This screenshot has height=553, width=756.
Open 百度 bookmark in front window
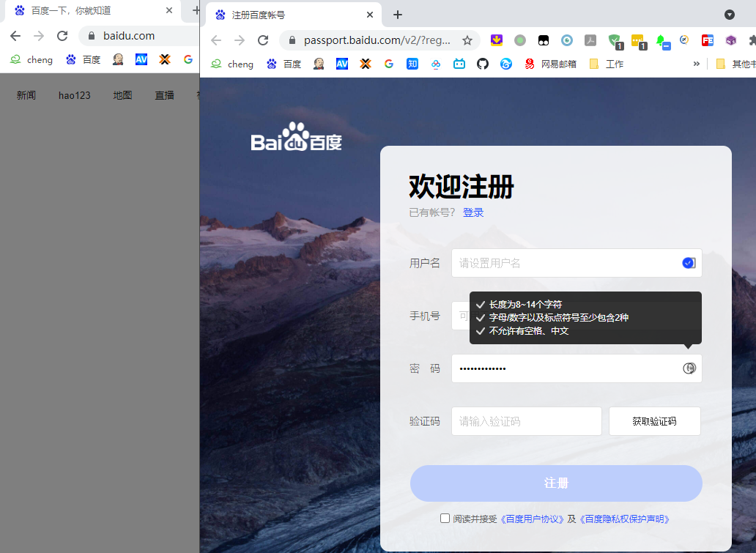point(284,64)
